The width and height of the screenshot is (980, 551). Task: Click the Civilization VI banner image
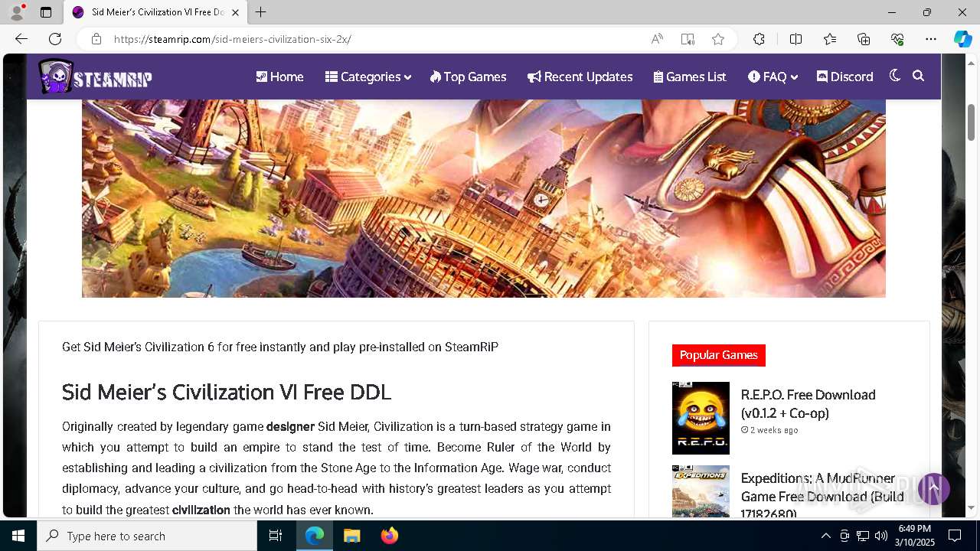[x=484, y=198]
